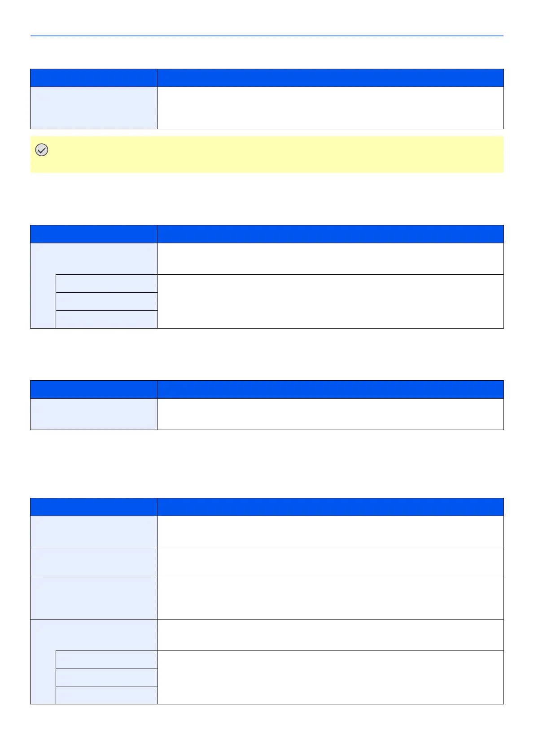Click first table's white description cell
Image resolution: width=534 pixels, height=756 pixels.
coord(330,108)
